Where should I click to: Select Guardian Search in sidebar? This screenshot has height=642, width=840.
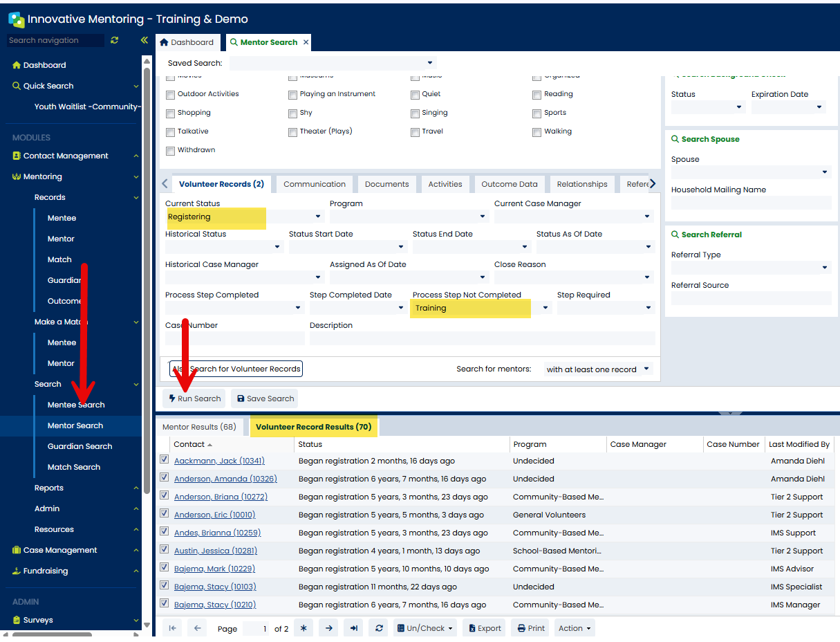tap(80, 446)
